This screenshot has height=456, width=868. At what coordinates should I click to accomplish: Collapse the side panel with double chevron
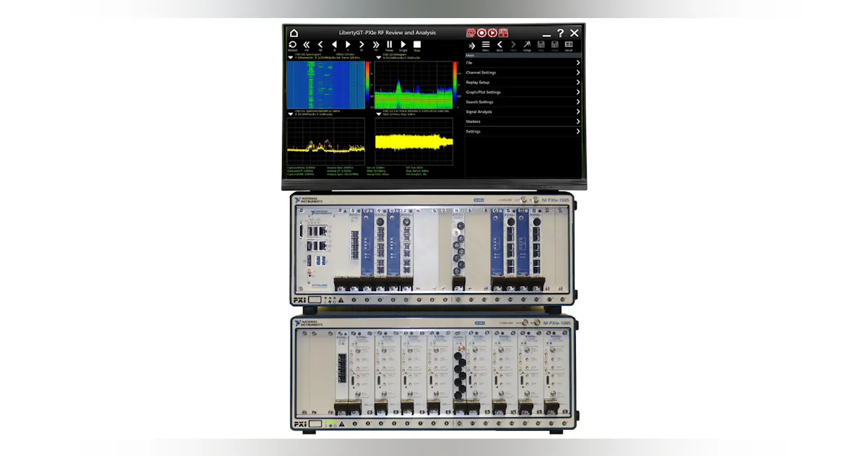tap(472, 46)
